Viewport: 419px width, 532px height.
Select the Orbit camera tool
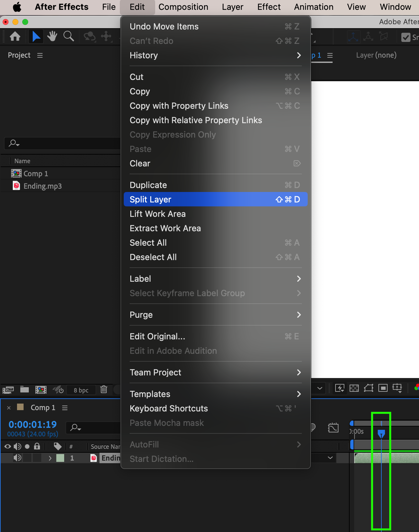pyautogui.click(x=89, y=36)
